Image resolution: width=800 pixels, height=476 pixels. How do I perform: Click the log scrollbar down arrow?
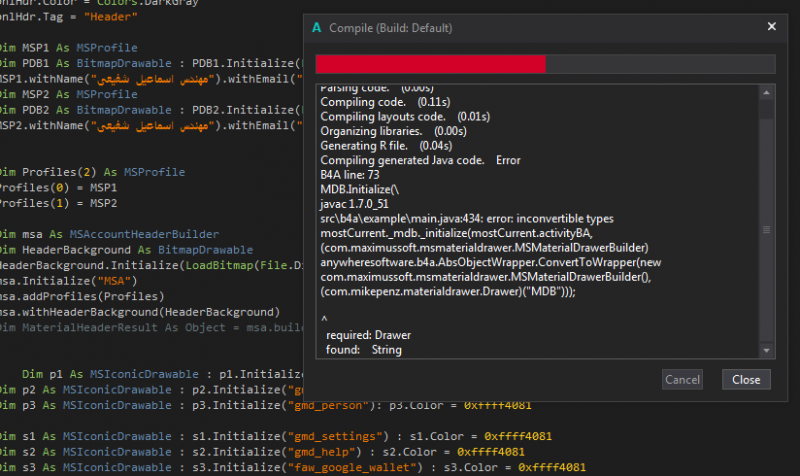[x=766, y=351]
